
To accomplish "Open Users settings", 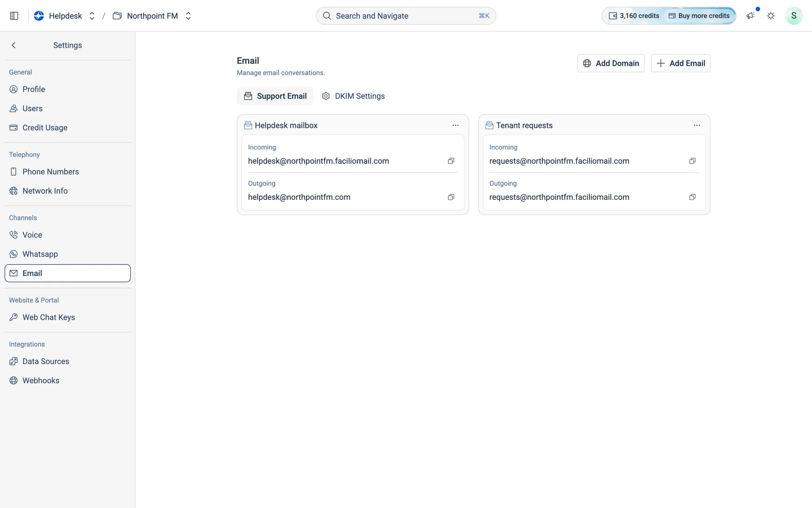I will [67, 109].
